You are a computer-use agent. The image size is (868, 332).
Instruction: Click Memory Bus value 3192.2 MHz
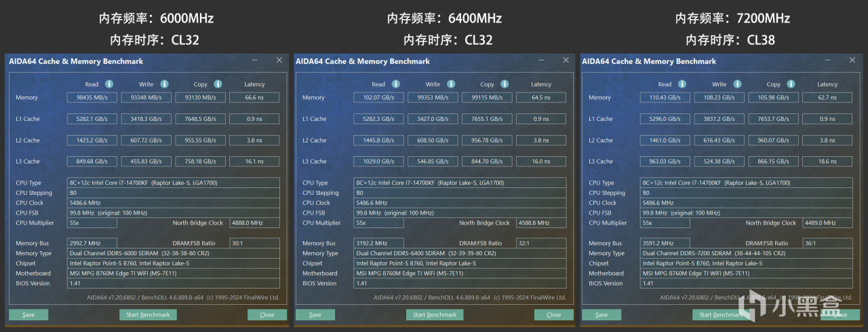pos(379,243)
